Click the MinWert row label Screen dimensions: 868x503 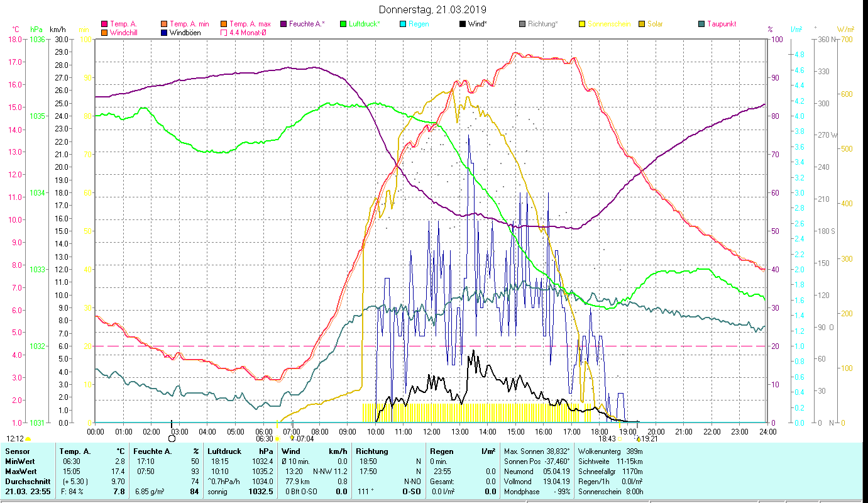pos(21,461)
